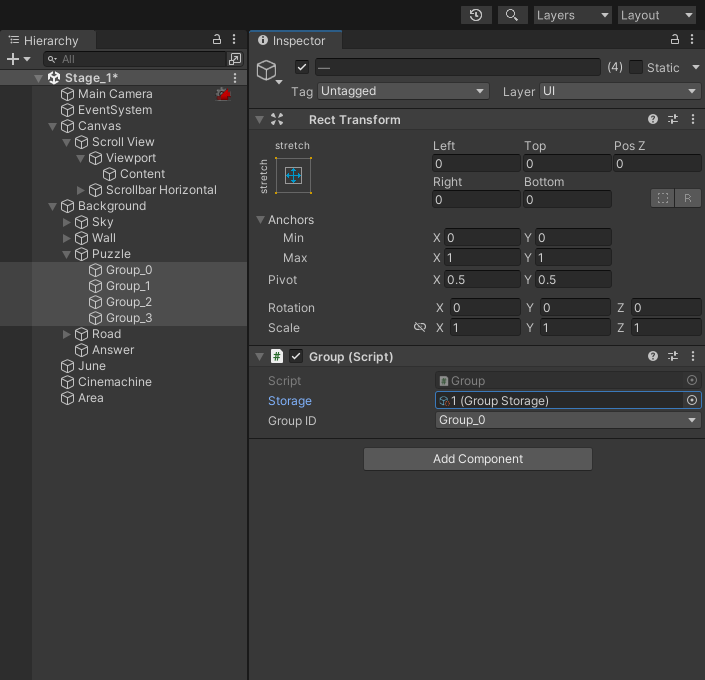
Task: Toggle the Scale constrain proportions link icon
Action: pyautogui.click(x=419, y=327)
